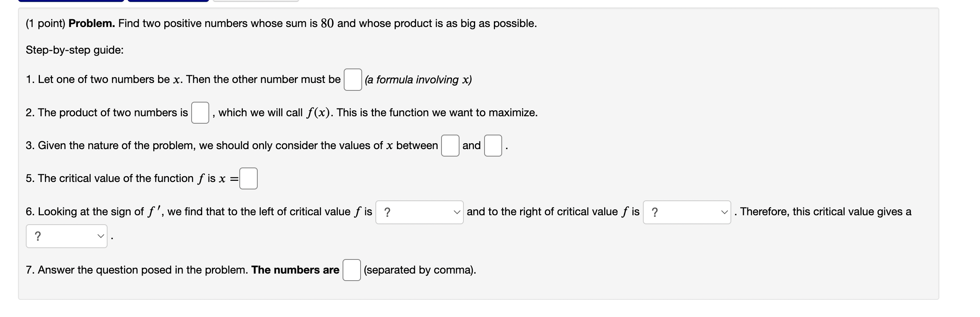
Task: Click the gray button next to the blue buttons
Action: [254, 2]
